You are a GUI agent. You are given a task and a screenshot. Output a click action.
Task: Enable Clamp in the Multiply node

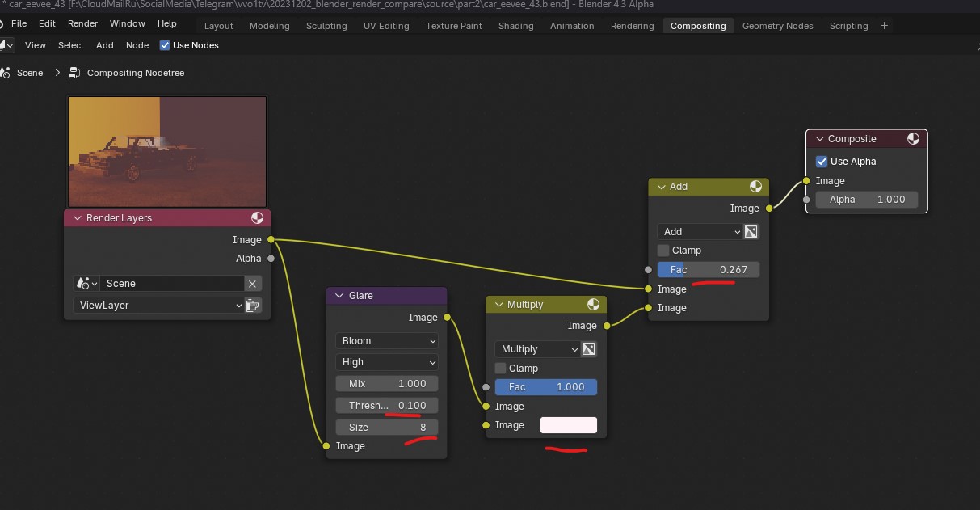501,369
